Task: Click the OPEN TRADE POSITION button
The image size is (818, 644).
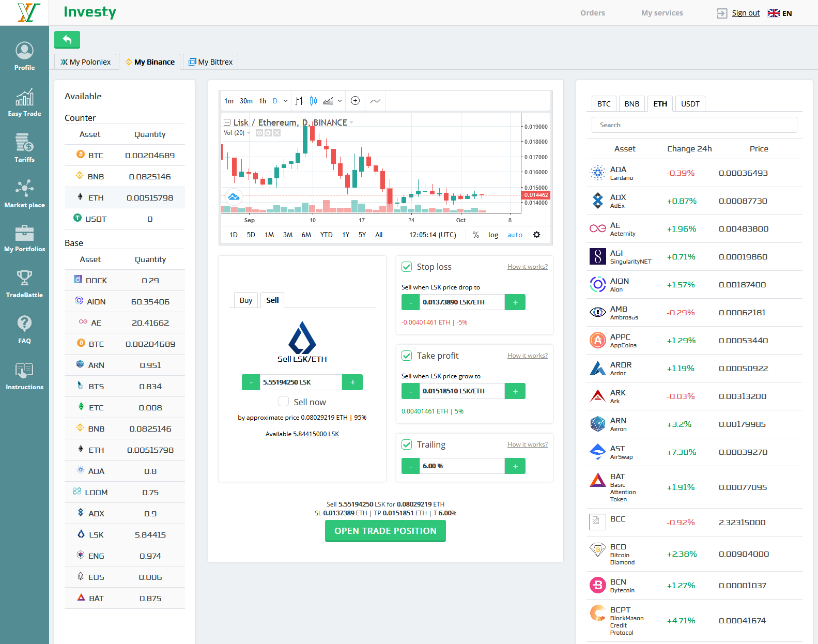Action: pos(385,531)
